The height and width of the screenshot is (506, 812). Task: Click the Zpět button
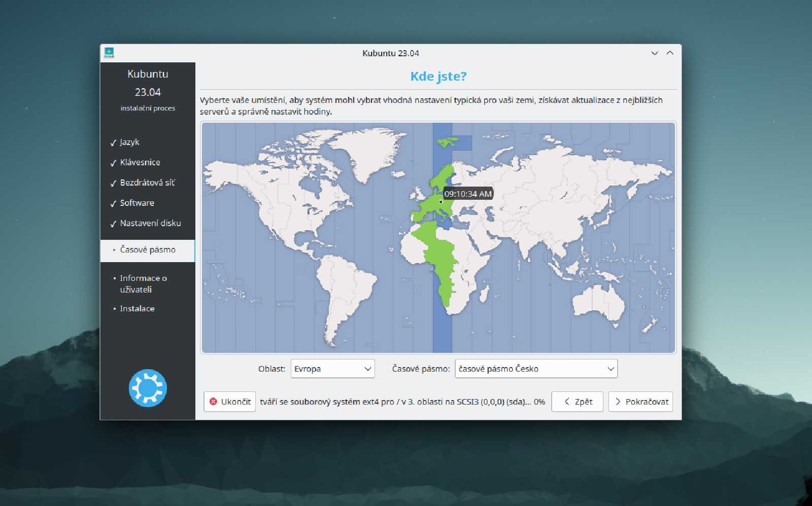pos(578,402)
